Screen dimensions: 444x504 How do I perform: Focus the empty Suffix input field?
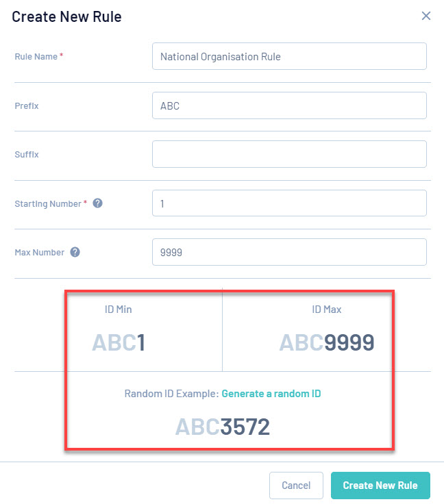click(289, 154)
